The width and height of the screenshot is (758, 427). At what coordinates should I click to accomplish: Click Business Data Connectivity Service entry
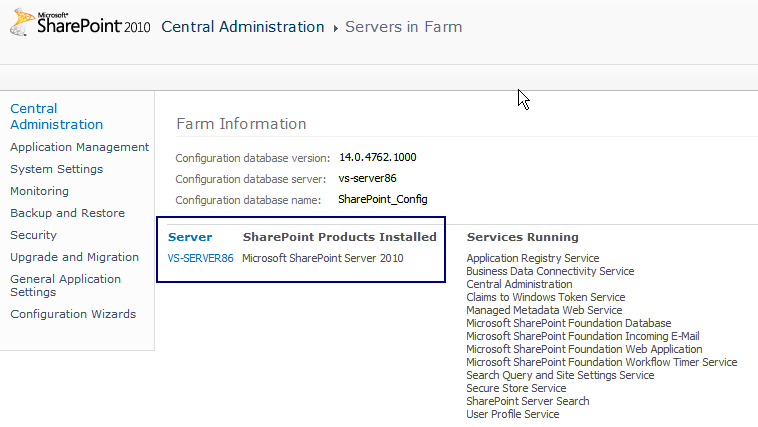point(550,271)
